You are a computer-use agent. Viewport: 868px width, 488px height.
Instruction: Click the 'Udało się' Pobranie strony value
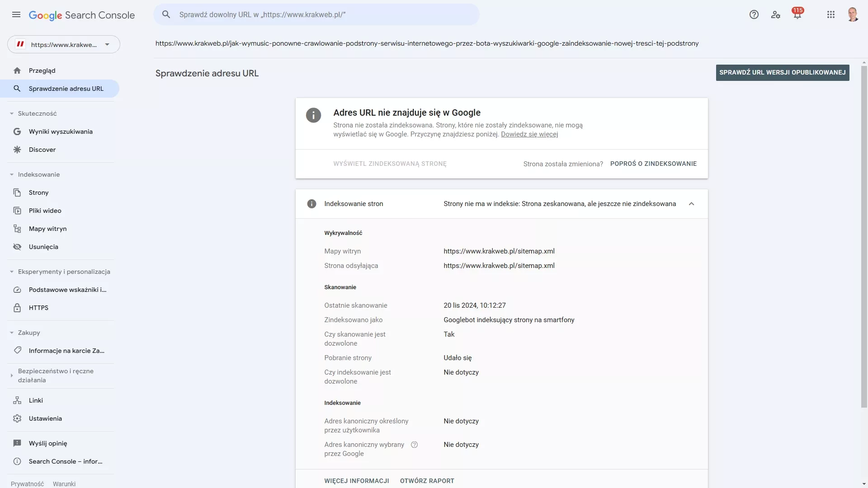coord(458,358)
